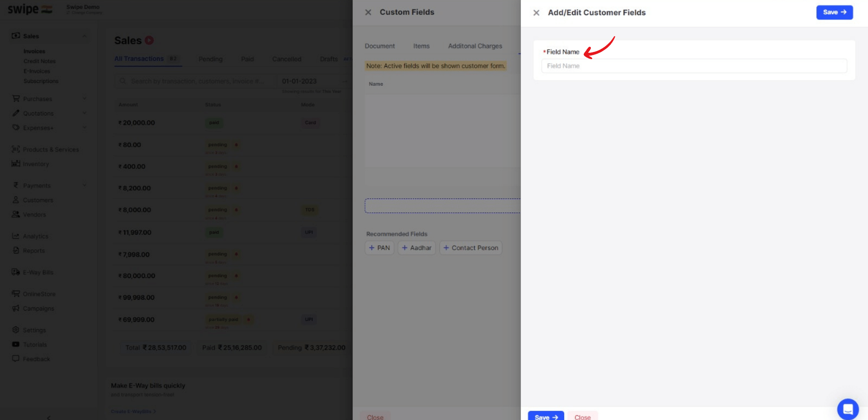Click the bottom Save button in the customer fields drawer

coord(546,416)
